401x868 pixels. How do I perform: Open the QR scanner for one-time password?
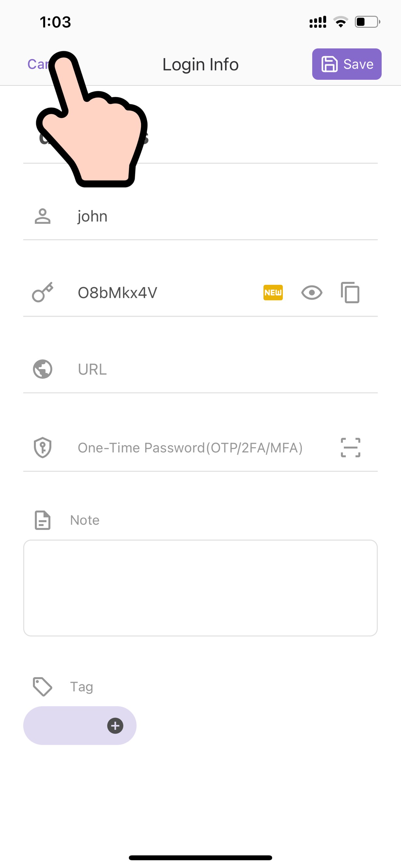point(350,448)
